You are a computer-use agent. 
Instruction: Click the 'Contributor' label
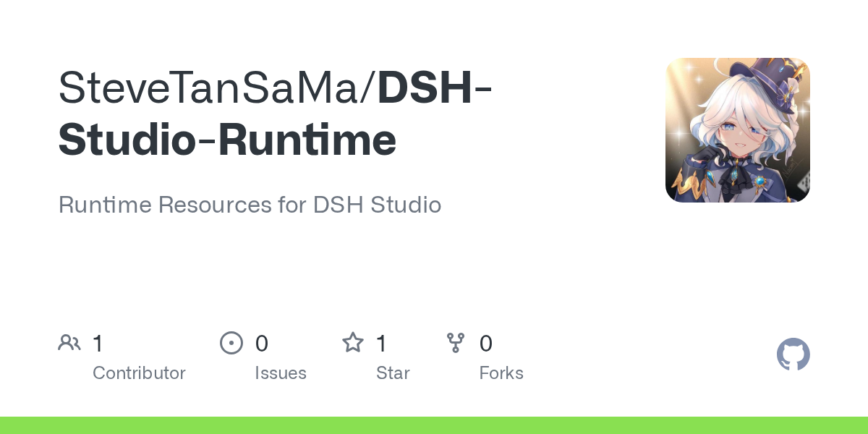[139, 373]
